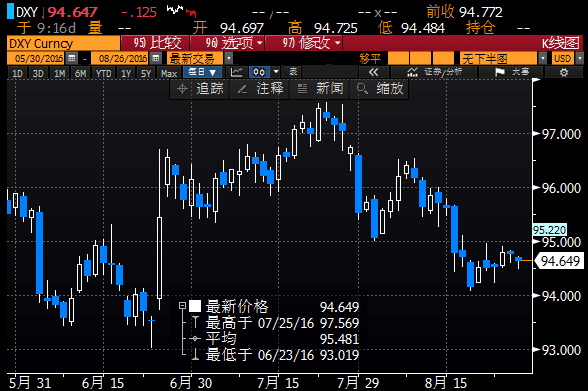
Task: Click the 8月 15 date axis label
Action: [x=446, y=383]
